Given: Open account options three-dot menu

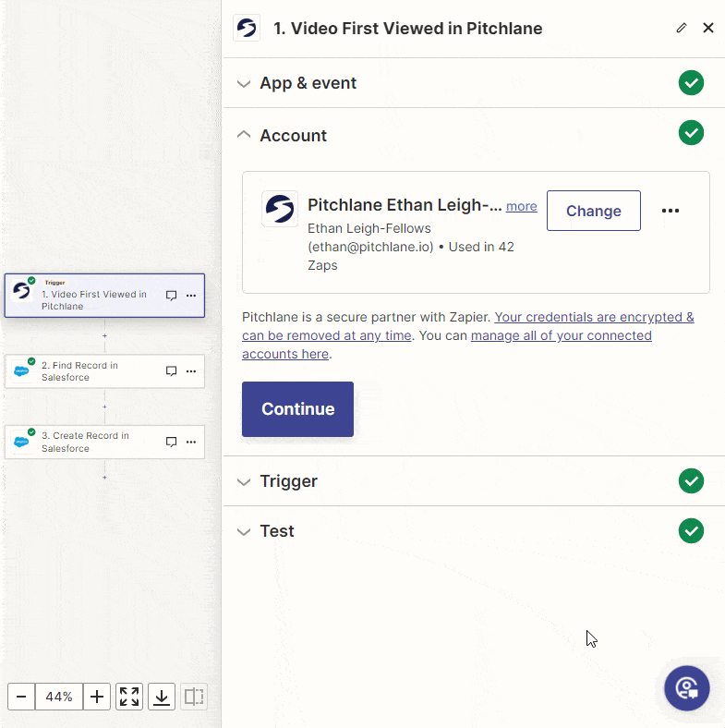Looking at the screenshot, I should click(x=671, y=211).
